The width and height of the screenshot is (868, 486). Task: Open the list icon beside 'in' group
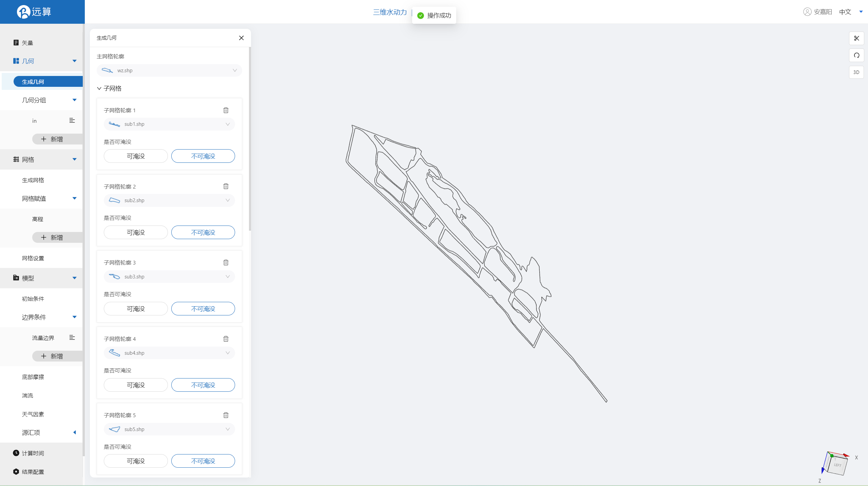click(72, 120)
